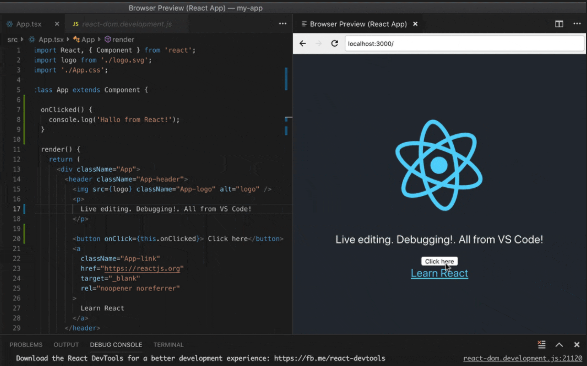Click line number 8 in the gutter
This screenshot has width=587, height=366.
pyautogui.click(x=18, y=120)
